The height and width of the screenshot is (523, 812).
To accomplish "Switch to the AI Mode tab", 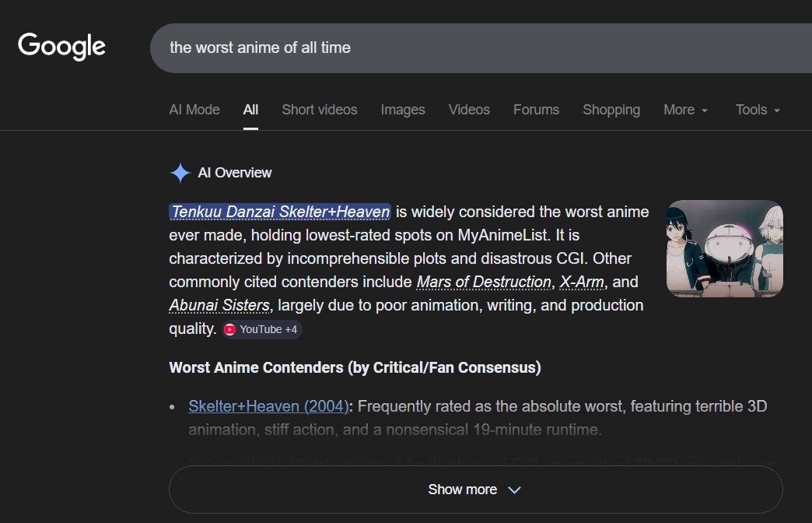I will click(194, 110).
